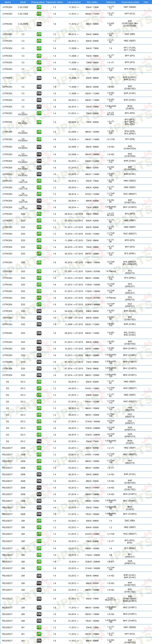Click the Moc silnika column header
Screen dimensions: 152x644
click(x=92, y=2)
